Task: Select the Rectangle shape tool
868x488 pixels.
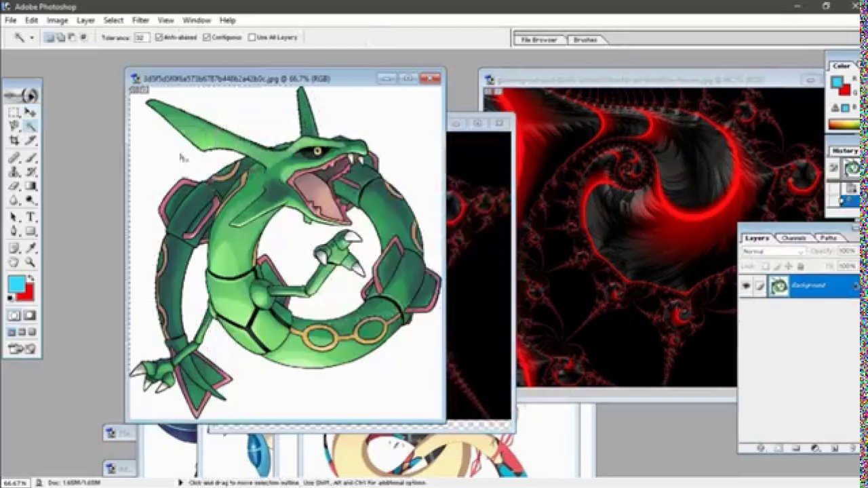Action: (31, 232)
